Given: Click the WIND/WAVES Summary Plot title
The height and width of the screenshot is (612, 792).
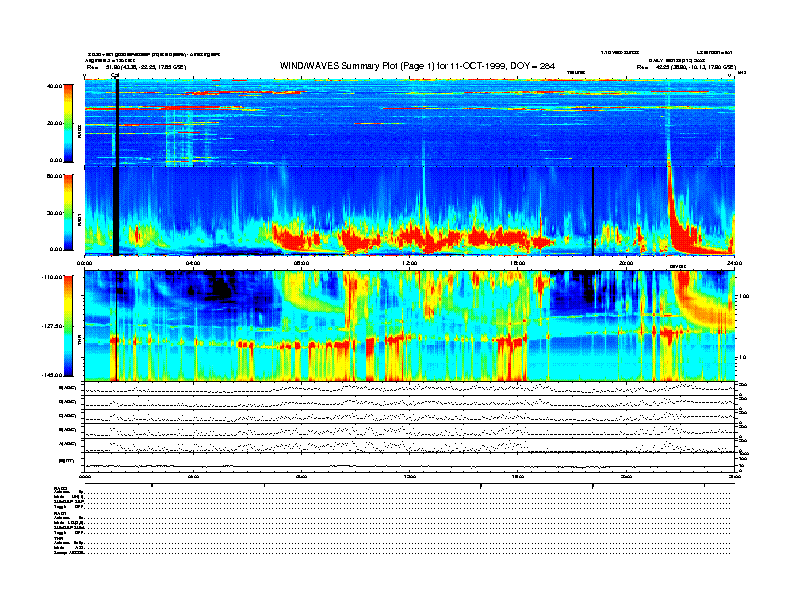Looking at the screenshot, I should [417, 66].
